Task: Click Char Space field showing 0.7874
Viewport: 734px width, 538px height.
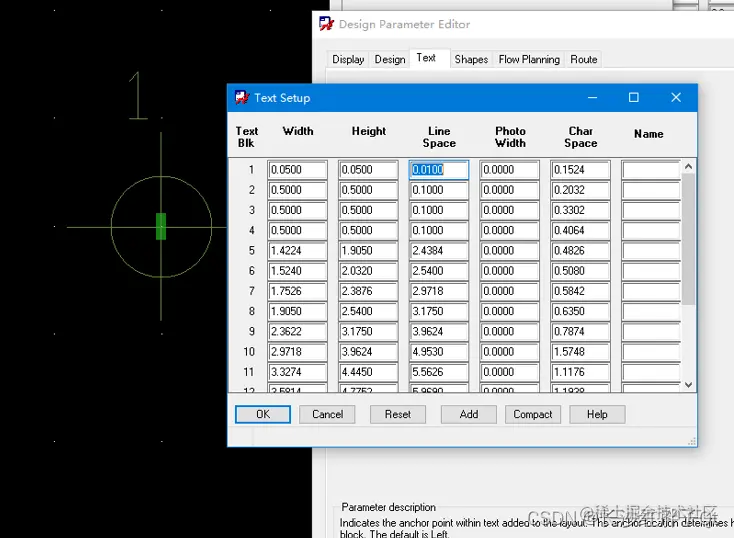Action: pyautogui.click(x=580, y=332)
